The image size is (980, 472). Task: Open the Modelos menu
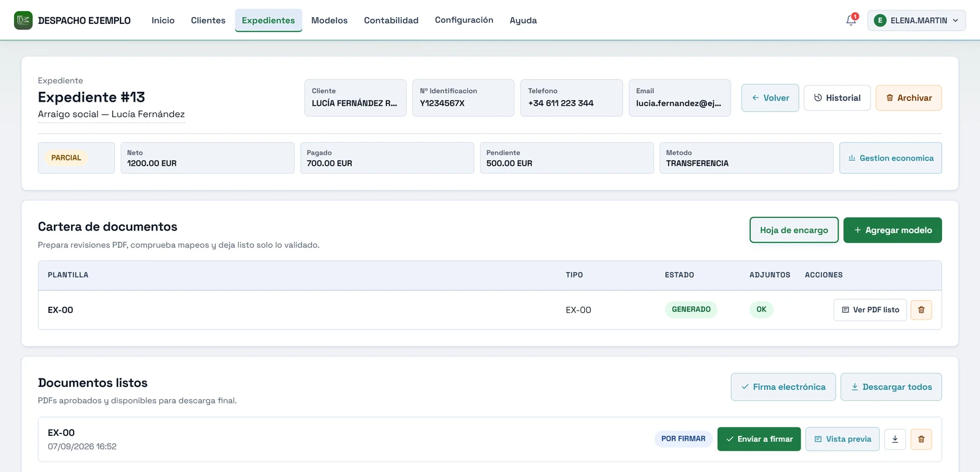point(330,20)
